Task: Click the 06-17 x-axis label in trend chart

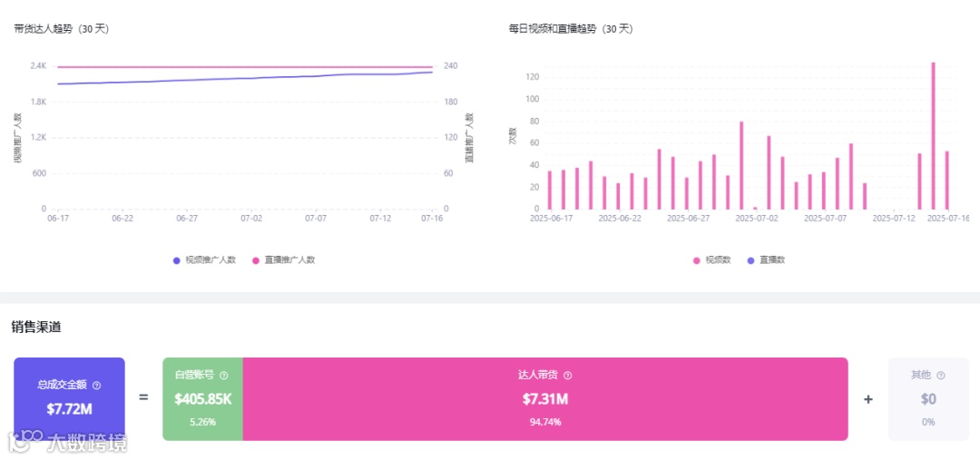Action: click(x=58, y=218)
